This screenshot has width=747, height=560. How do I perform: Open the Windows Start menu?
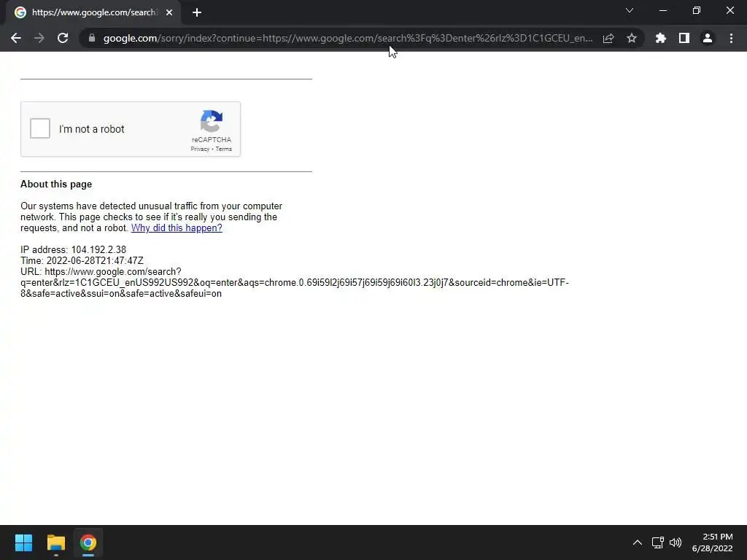coord(23,542)
